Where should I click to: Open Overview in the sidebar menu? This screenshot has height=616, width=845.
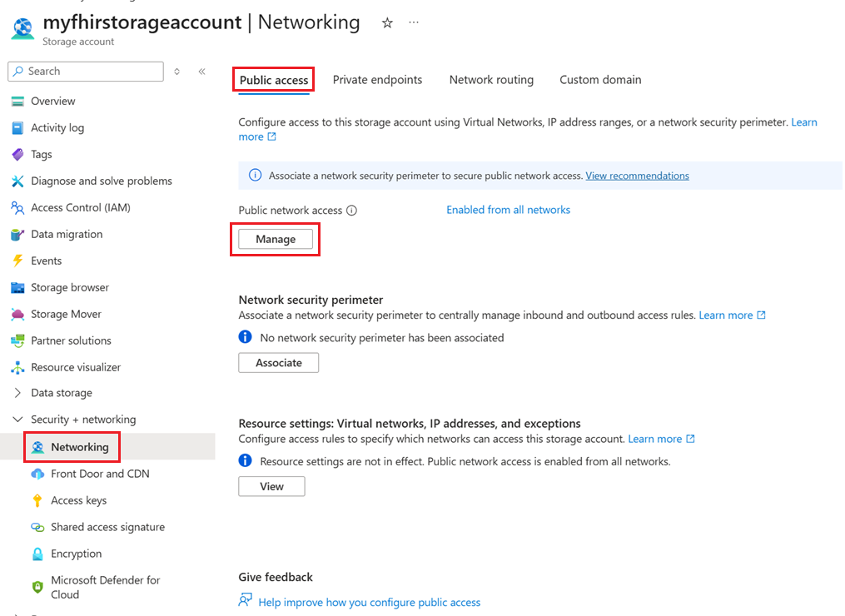(x=52, y=102)
